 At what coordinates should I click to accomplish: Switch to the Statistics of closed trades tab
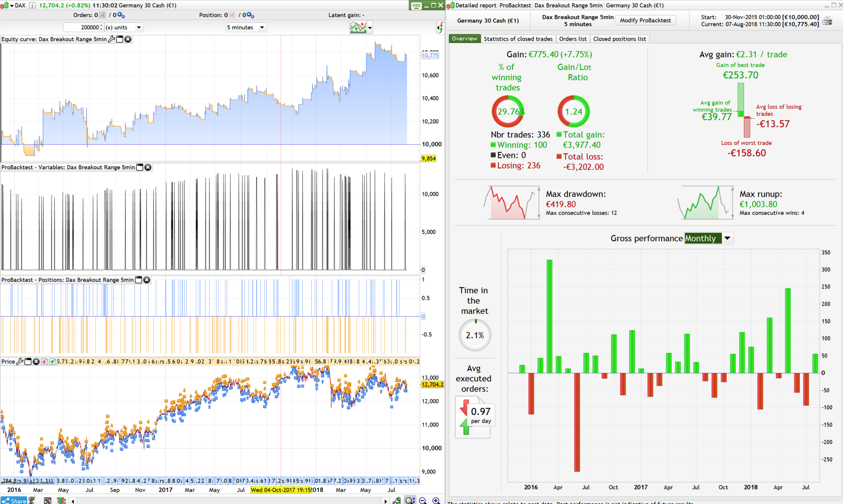518,39
